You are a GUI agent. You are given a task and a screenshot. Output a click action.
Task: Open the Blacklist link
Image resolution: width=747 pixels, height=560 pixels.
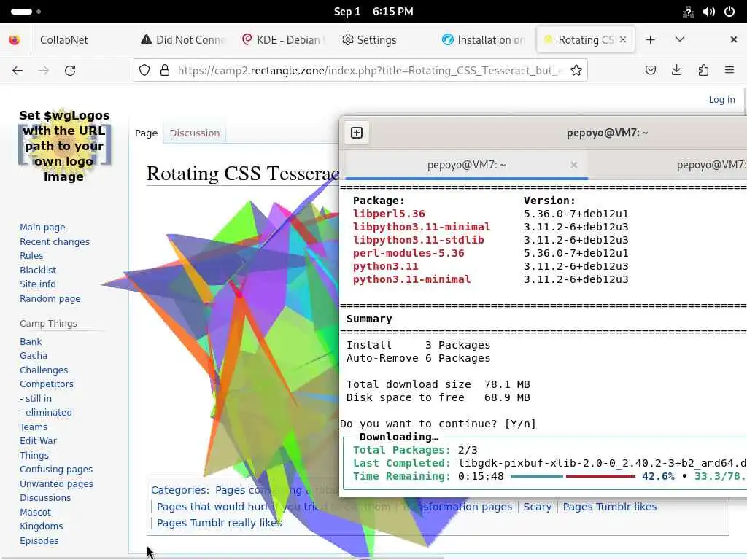(x=38, y=270)
